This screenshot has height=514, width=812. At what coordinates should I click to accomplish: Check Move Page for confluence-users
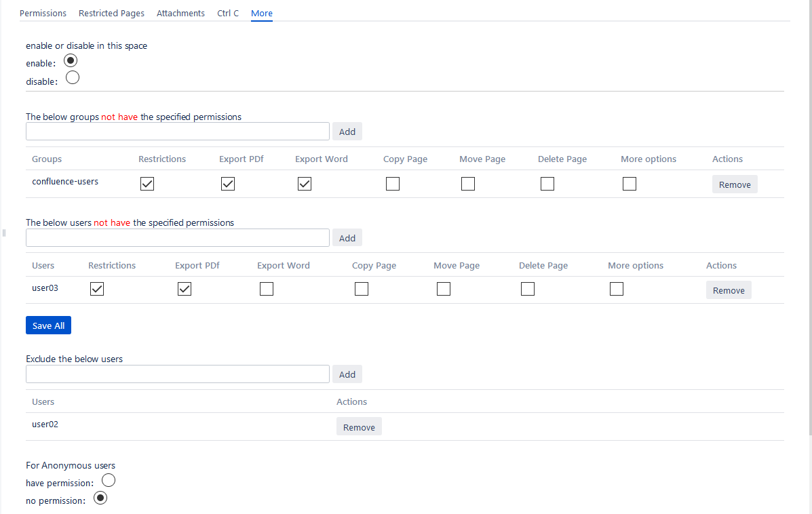[468, 184]
